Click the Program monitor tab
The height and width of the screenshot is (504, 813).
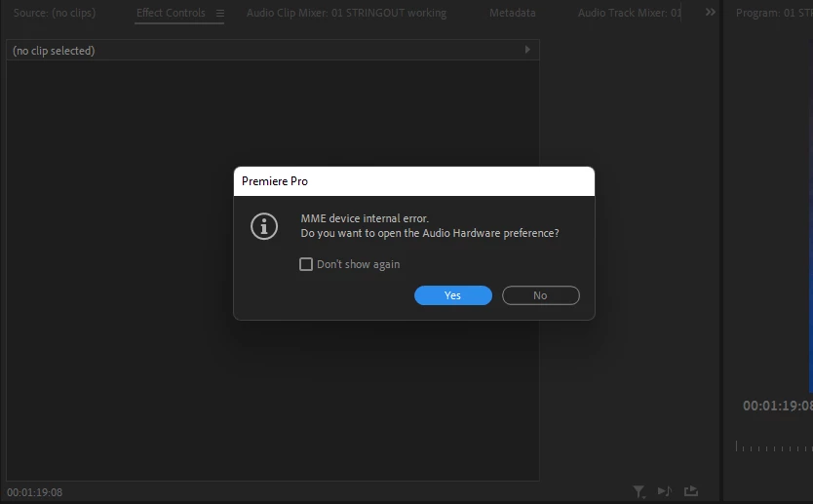point(774,13)
